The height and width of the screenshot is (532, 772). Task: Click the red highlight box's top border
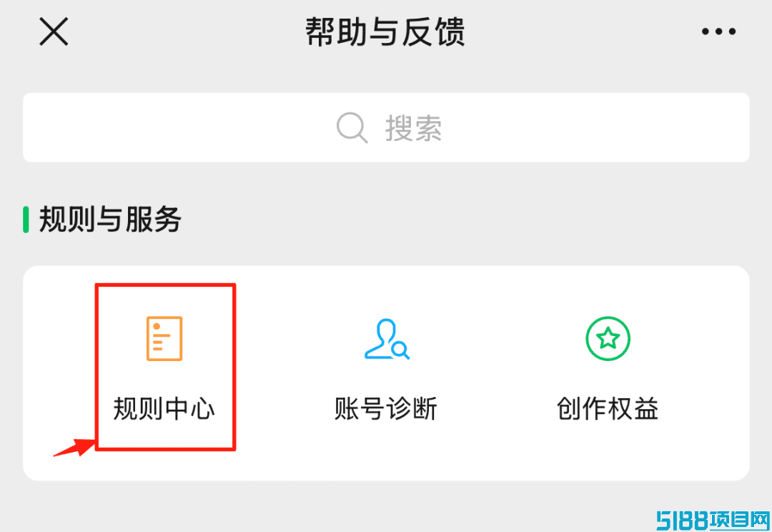pyautogui.click(x=165, y=286)
